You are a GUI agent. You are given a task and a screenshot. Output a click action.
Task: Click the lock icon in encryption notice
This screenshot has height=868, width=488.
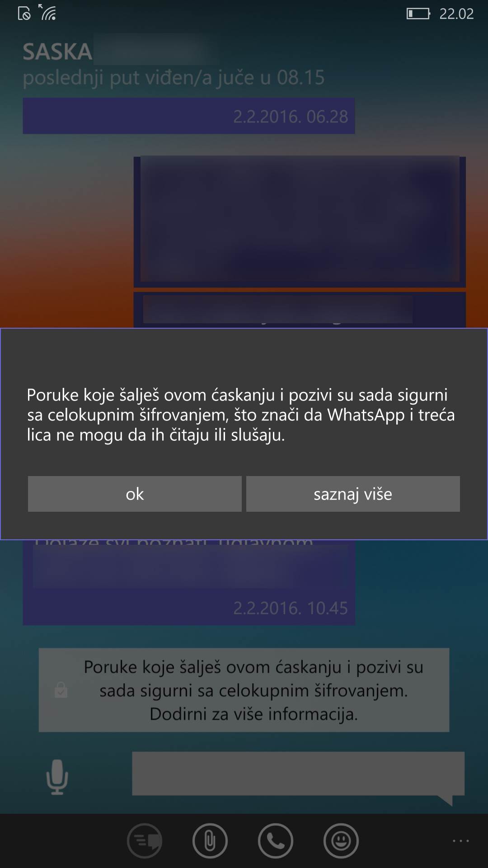tap(61, 690)
